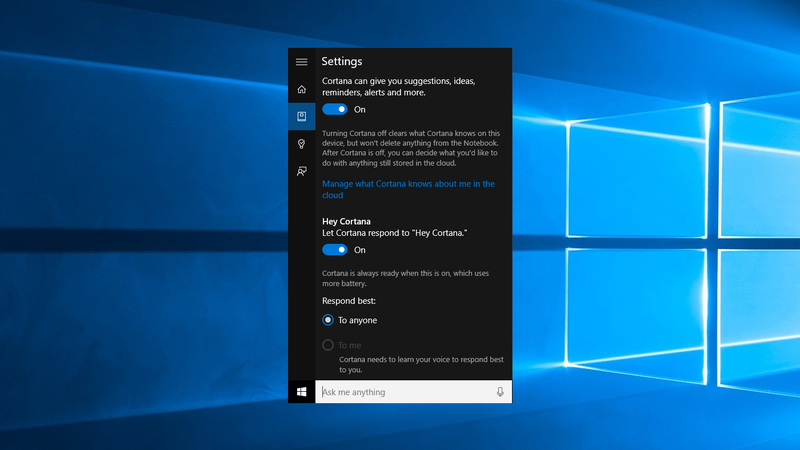Open the hamburger menu in Cortana

[302, 62]
